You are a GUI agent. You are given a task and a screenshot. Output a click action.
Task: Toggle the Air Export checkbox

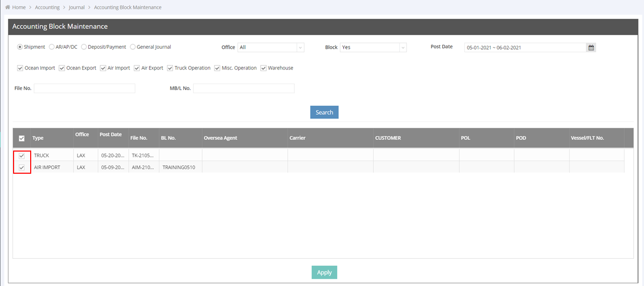pos(137,68)
